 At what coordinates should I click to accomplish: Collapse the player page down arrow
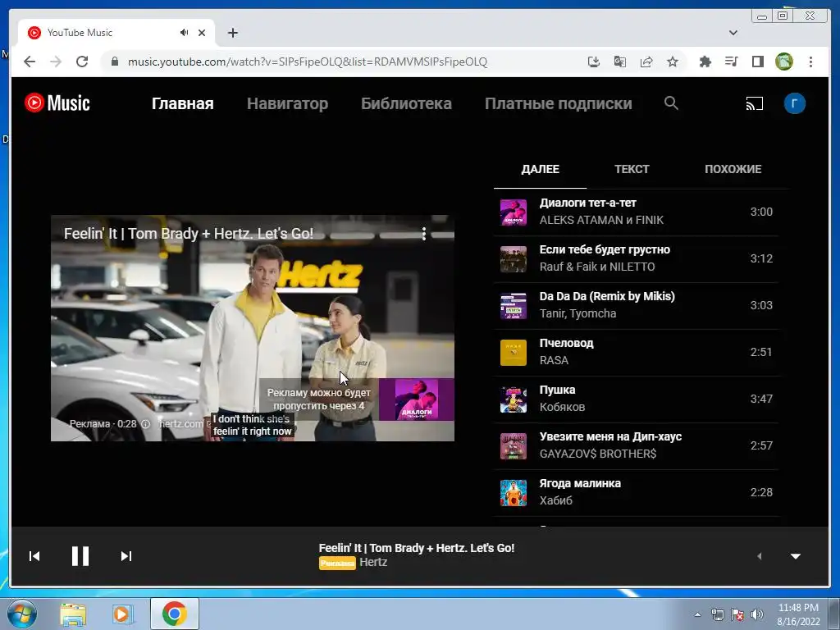(796, 556)
